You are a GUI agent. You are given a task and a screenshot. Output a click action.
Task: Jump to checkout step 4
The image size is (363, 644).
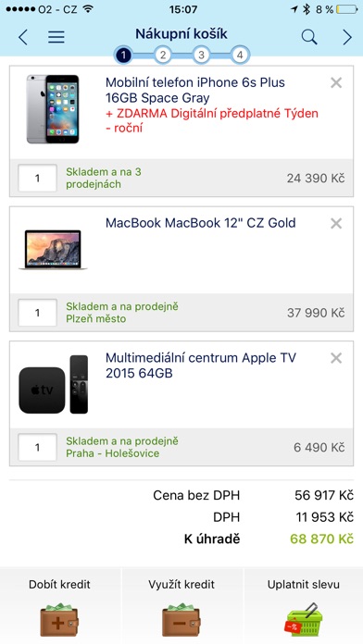240,55
